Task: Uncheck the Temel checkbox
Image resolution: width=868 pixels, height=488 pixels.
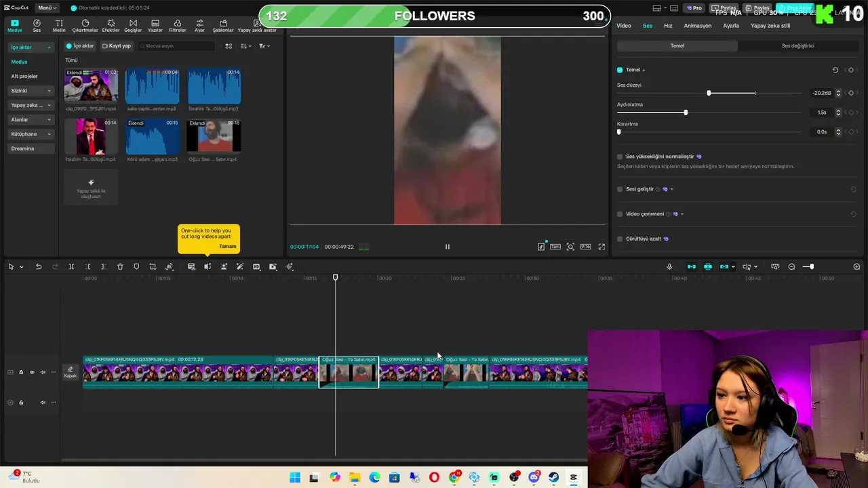Action: coord(620,70)
